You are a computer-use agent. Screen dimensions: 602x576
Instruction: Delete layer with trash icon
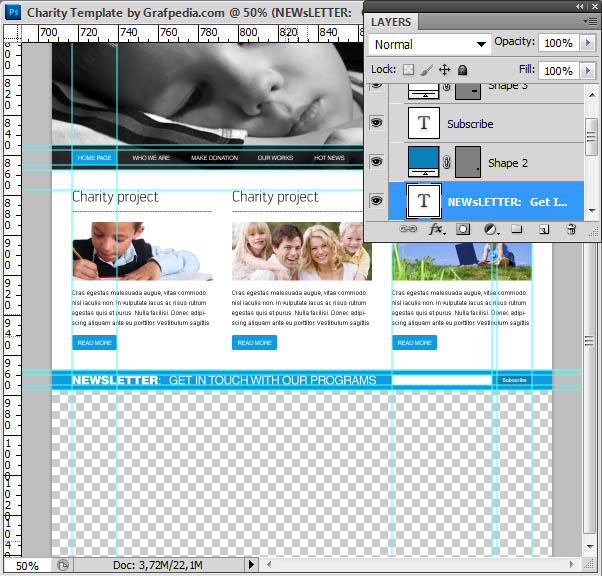571,229
